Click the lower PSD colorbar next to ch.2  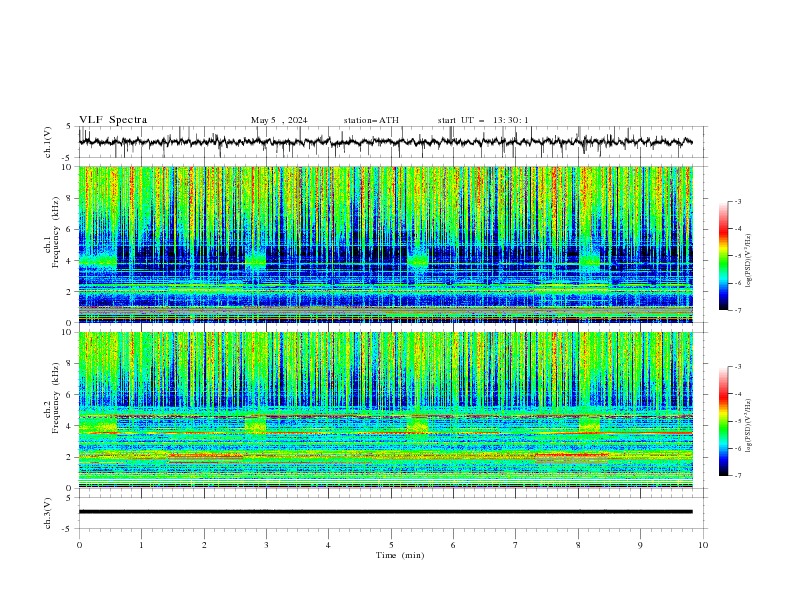(723, 421)
